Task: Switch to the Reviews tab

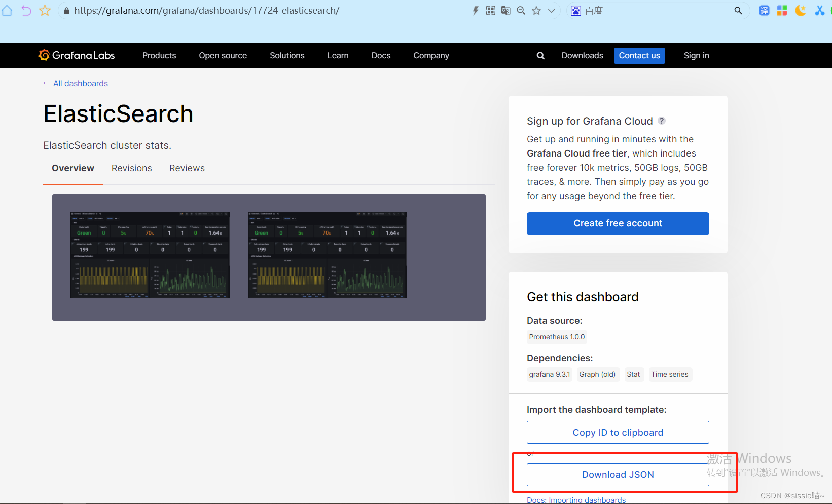Action: (187, 168)
